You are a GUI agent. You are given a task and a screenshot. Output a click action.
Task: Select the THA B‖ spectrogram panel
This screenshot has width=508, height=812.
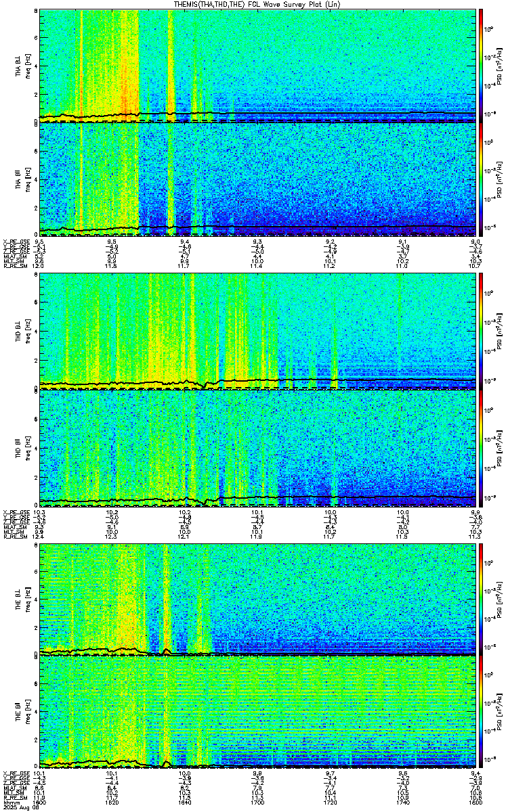[x=258, y=179]
